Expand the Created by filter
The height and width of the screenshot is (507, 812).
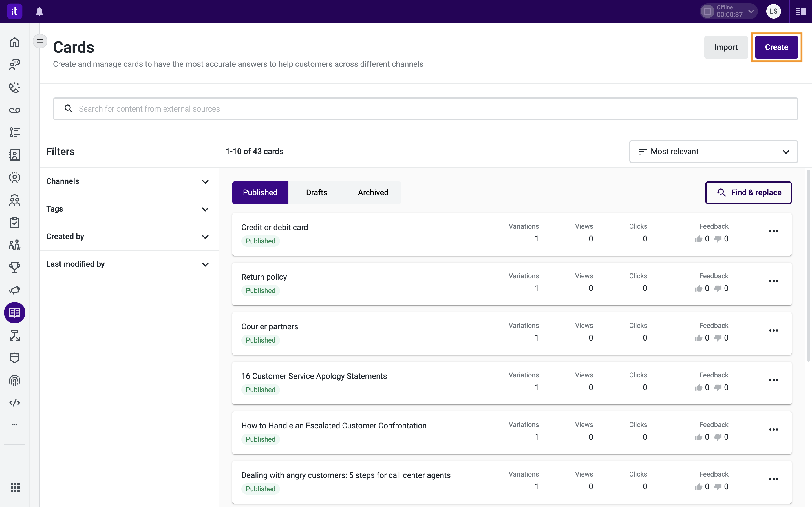[129, 237]
